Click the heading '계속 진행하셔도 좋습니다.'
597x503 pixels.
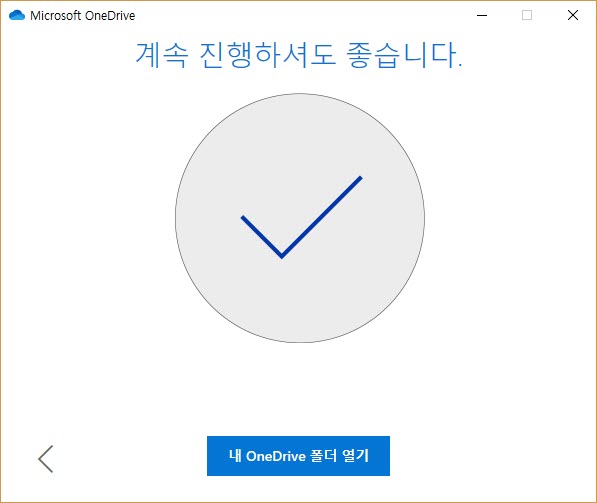pos(299,55)
